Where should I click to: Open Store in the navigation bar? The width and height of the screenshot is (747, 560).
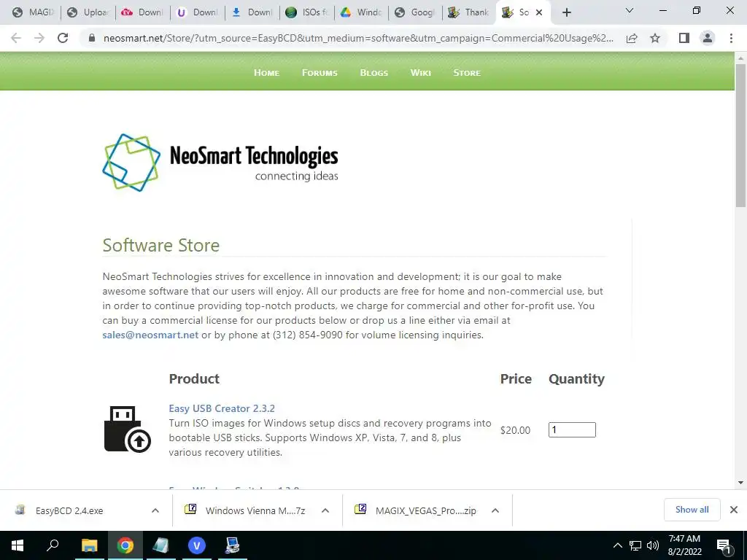pyautogui.click(x=467, y=73)
